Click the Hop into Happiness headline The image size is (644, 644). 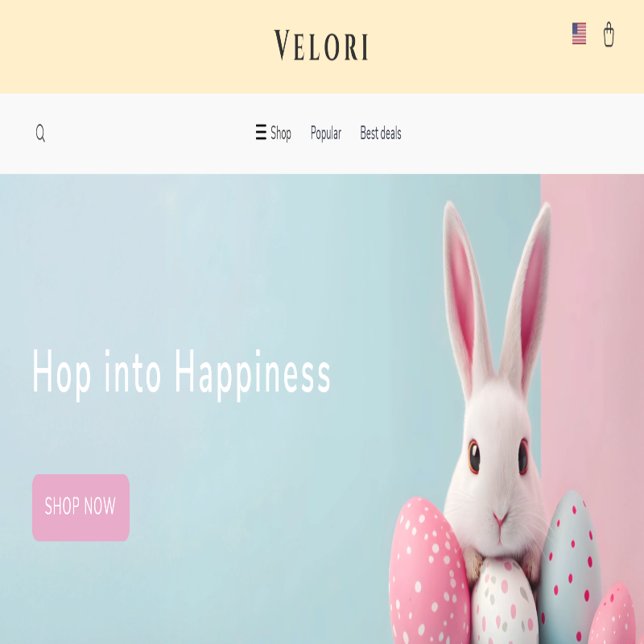pyautogui.click(x=181, y=374)
